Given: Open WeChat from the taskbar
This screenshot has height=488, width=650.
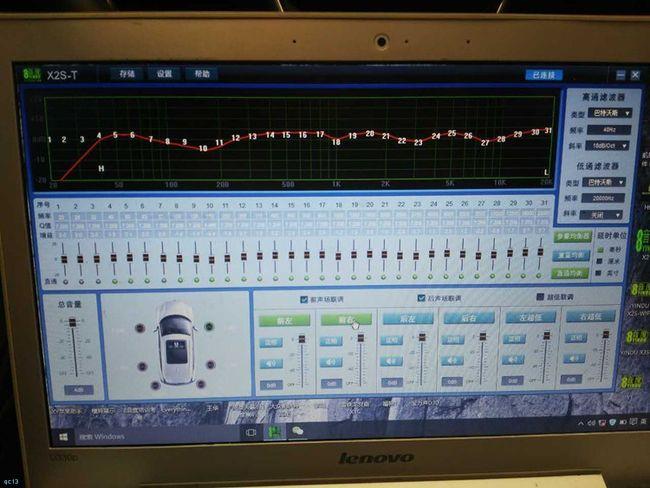Looking at the screenshot, I should point(298,431).
